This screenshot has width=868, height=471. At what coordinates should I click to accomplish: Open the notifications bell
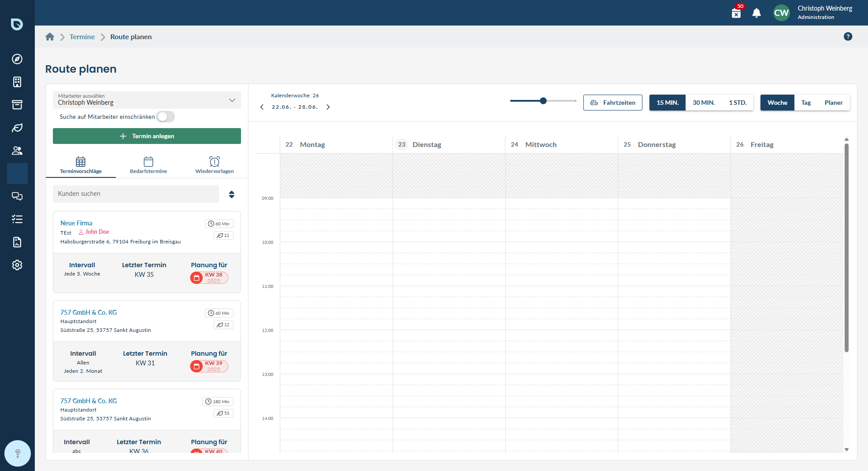pyautogui.click(x=757, y=13)
